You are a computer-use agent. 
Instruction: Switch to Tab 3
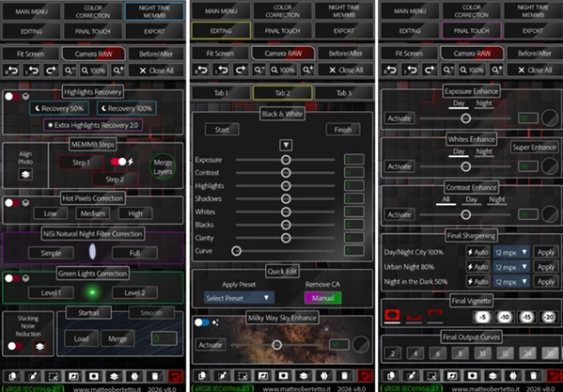(x=344, y=93)
